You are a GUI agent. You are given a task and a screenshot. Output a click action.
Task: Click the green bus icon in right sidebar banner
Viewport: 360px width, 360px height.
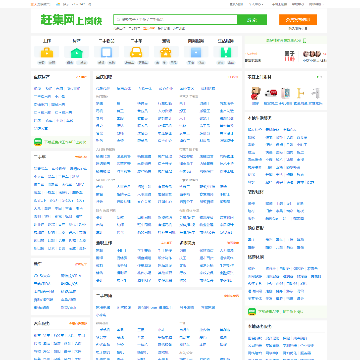point(252,312)
